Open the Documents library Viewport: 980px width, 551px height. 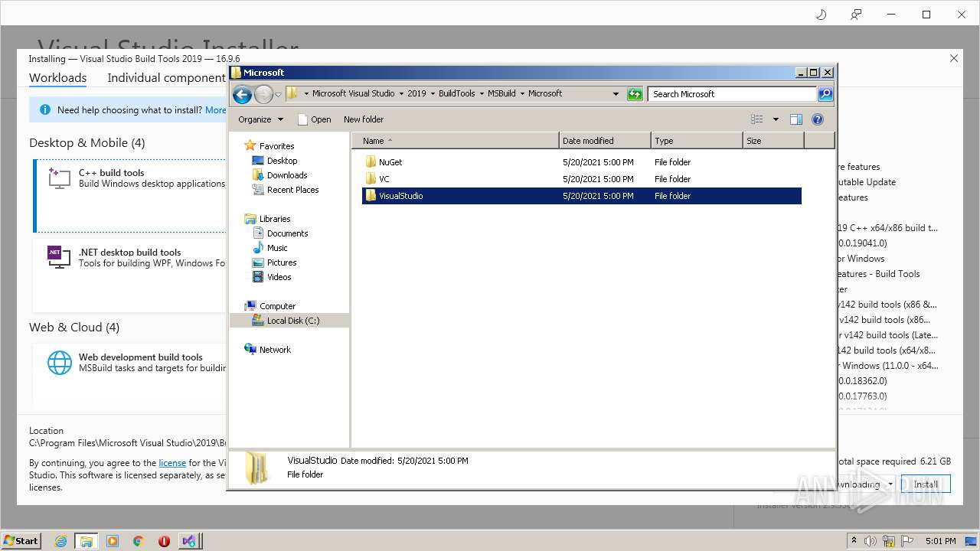(x=287, y=233)
